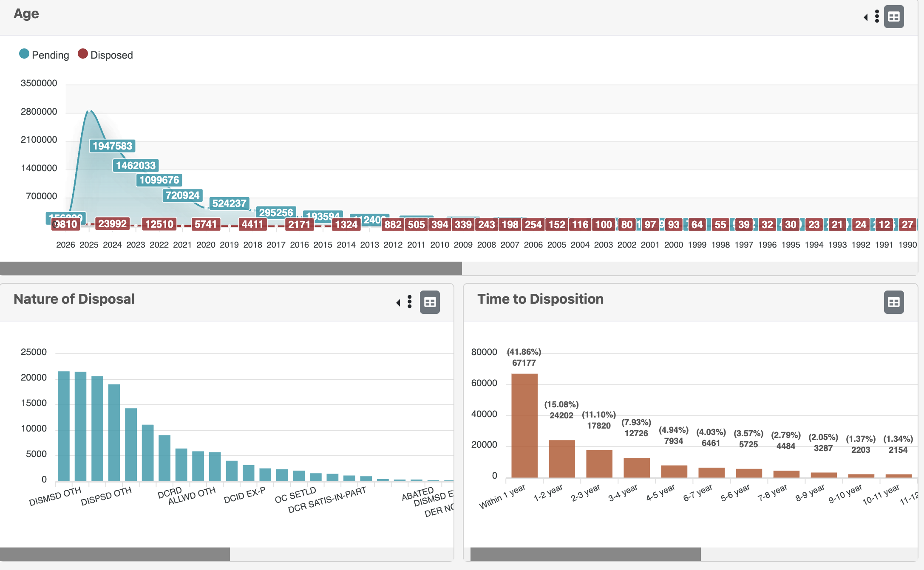
Task: Click the red Disposed legend color dot
Action: click(x=83, y=54)
